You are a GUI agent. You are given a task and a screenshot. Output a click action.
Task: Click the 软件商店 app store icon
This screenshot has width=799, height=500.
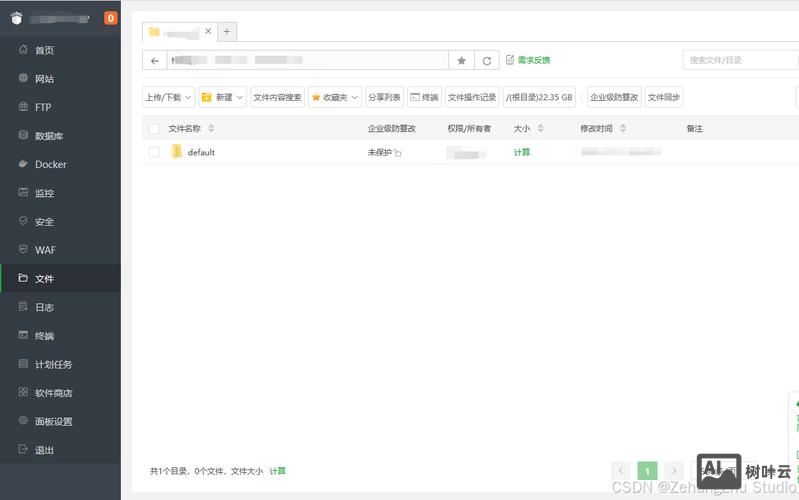(x=23, y=392)
